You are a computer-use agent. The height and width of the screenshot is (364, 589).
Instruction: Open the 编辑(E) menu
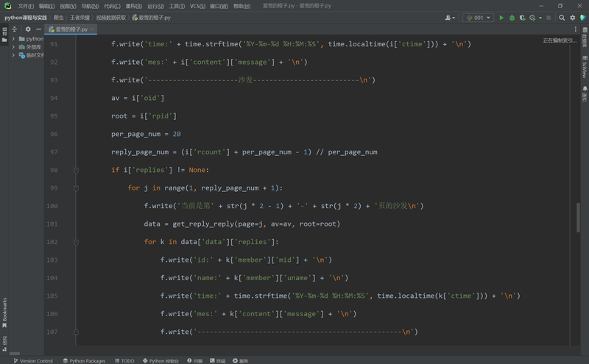coord(46,6)
